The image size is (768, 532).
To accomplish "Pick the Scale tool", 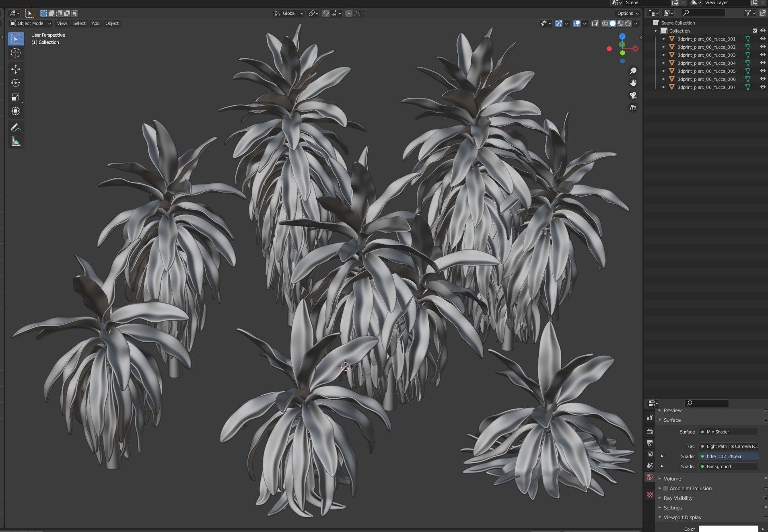I will coord(16,97).
